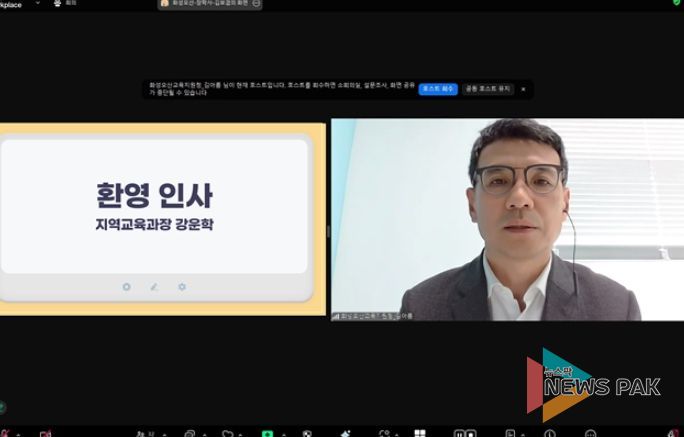Click the green encryption shield icon top right
Viewport: 684px width, 437px height.
pyautogui.click(x=676, y=3)
